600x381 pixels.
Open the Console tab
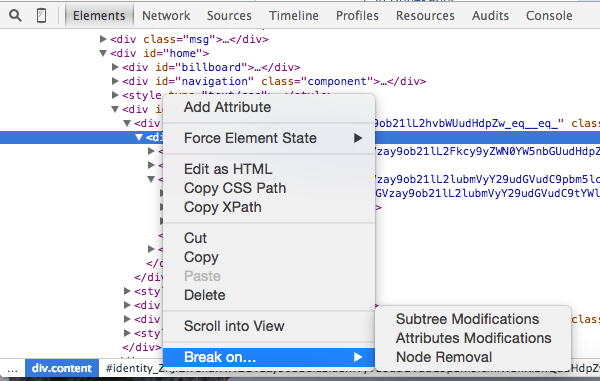tap(549, 16)
